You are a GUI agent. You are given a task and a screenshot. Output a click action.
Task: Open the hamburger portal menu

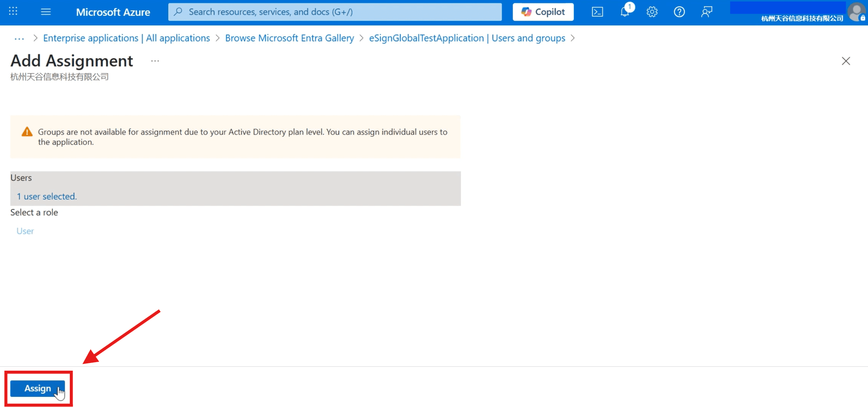[46, 12]
